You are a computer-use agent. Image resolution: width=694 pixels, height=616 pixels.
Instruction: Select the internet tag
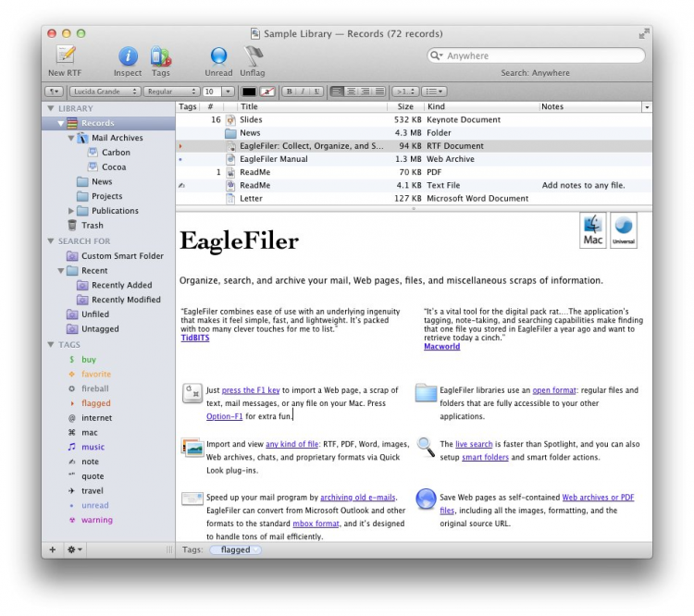(x=96, y=418)
